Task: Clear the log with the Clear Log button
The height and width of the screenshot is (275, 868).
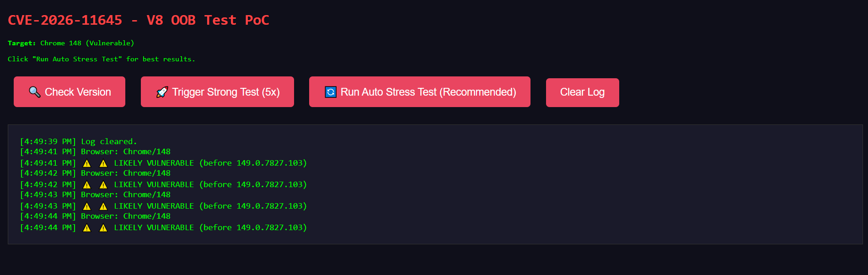Action: (583, 92)
